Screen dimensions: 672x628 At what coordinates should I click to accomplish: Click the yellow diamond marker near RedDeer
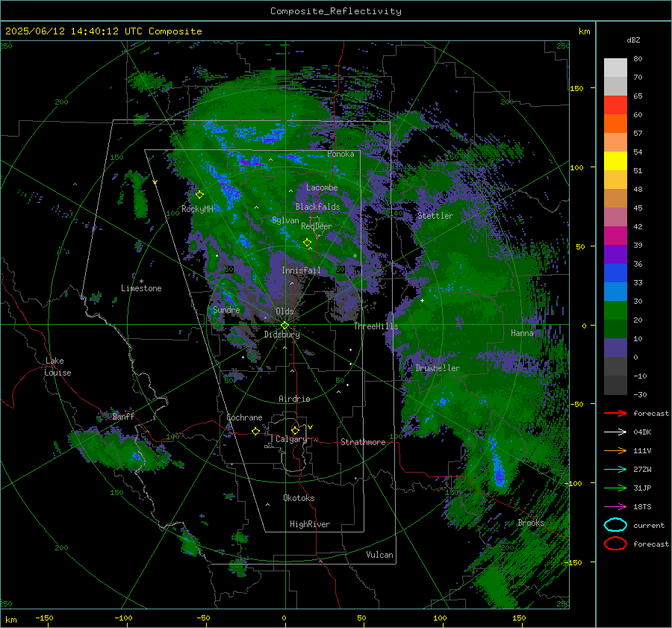click(307, 243)
